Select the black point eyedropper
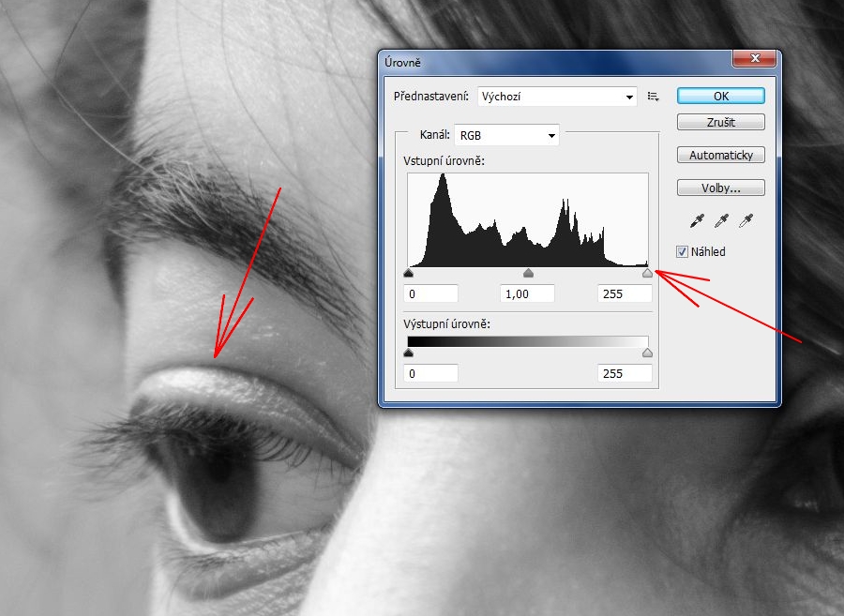The height and width of the screenshot is (616, 844). [697, 221]
